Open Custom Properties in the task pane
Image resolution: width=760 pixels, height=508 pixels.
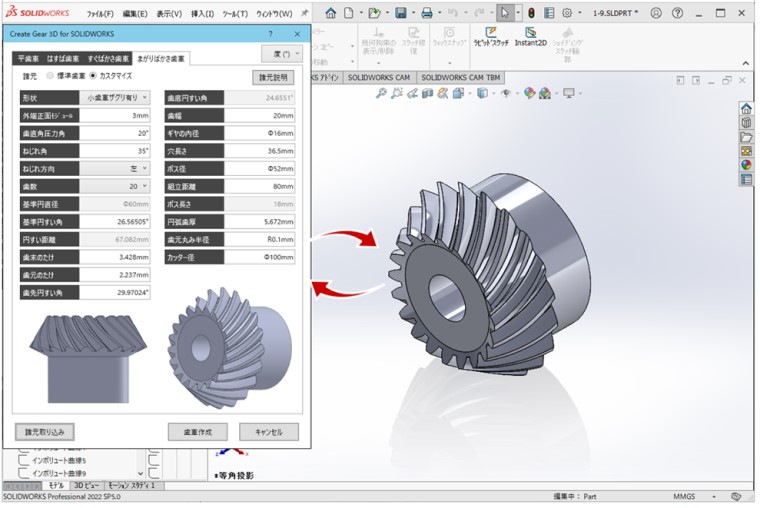(x=746, y=180)
